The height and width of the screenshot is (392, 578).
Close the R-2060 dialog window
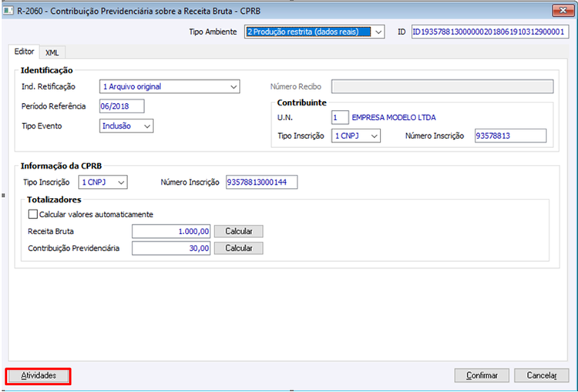(563, 11)
